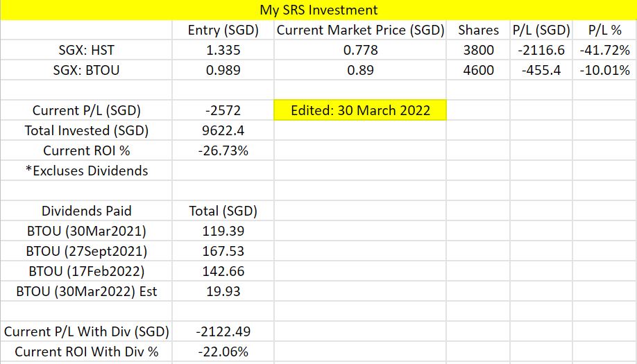Select the -41.72% P/L percent cell
The height and width of the screenshot is (364, 637).
(604, 50)
